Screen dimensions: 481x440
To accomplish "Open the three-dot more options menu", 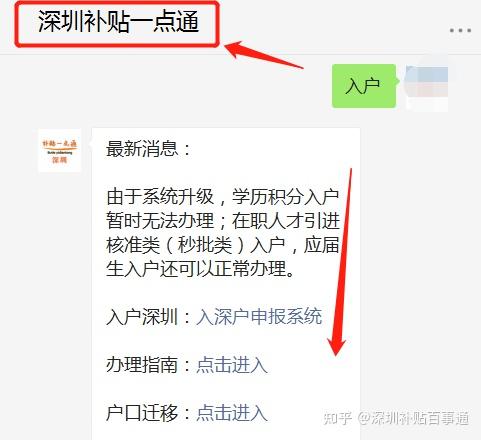I will 460,30.
